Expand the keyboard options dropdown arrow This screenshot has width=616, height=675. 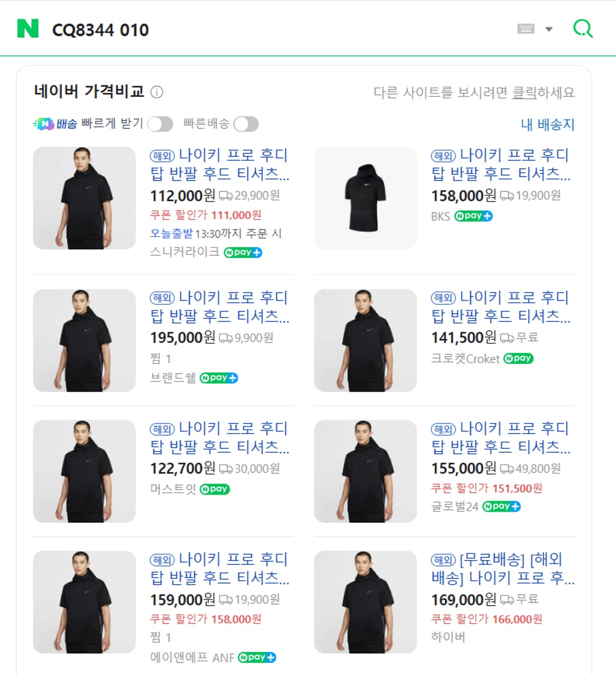(x=549, y=29)
